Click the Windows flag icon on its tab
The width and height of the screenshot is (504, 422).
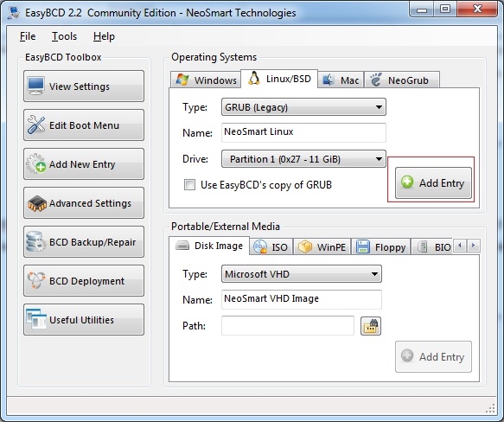[x=182, y=80]
